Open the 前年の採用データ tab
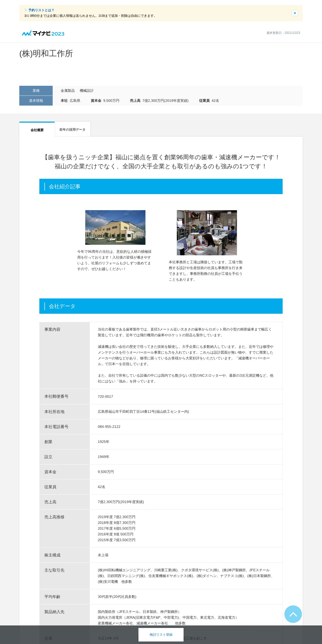322x644 pixels. (x=72, y=130)
